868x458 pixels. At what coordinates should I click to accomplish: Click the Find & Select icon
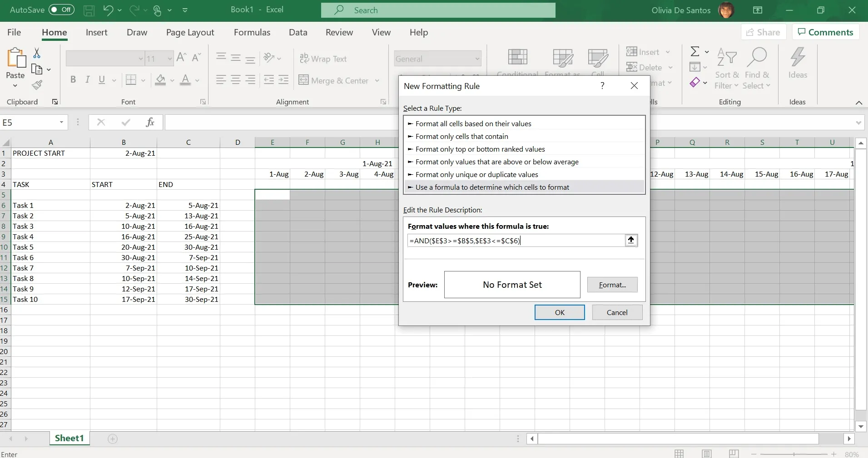[x=758, y=67]
